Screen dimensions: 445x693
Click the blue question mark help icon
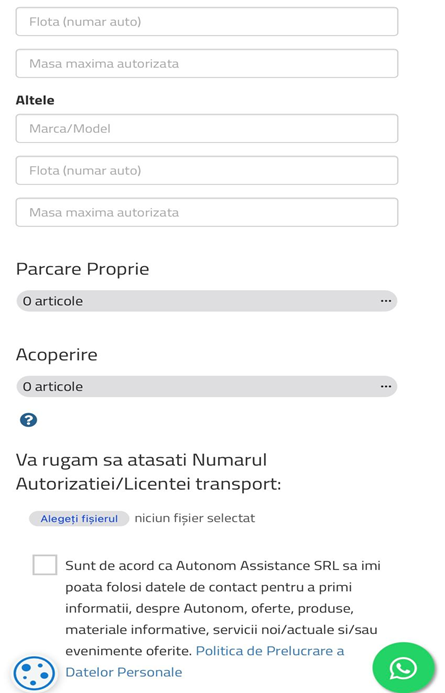click(28, 420)
